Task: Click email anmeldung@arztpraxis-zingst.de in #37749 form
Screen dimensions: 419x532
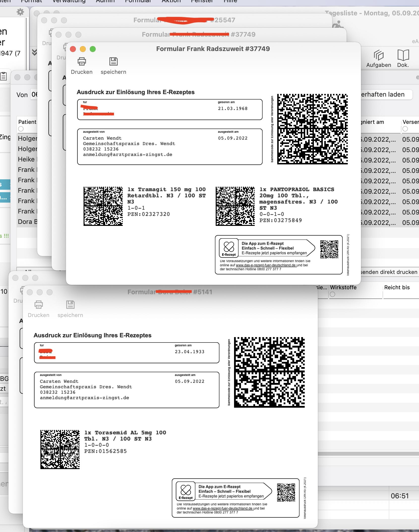Action: (x=128, y=155)
